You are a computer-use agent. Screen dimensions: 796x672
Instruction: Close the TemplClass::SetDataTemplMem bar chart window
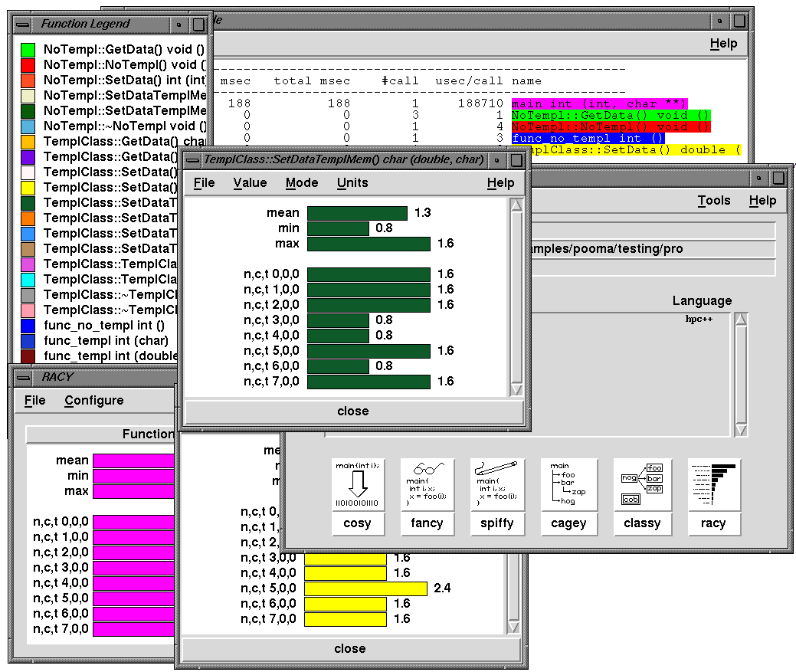click(x=354, y=411)
